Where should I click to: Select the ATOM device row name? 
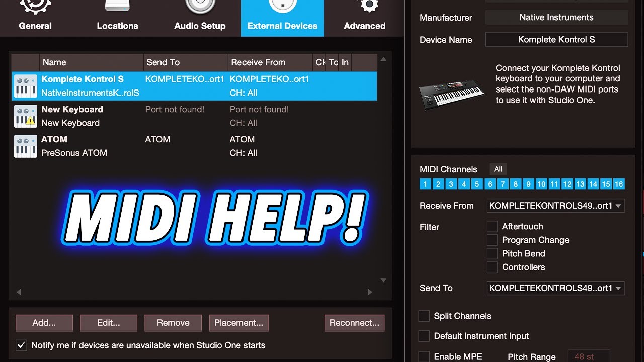(x=54, y=139)
